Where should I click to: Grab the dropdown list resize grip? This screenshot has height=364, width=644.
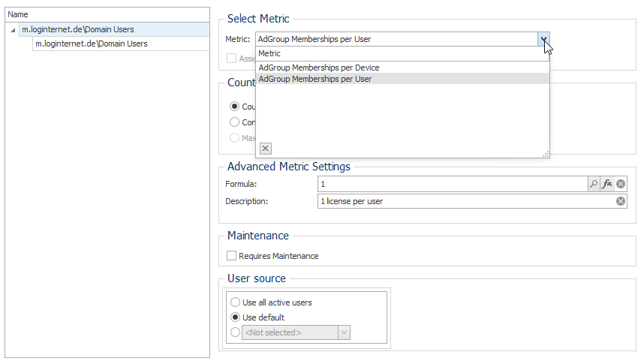pos(546,154)
